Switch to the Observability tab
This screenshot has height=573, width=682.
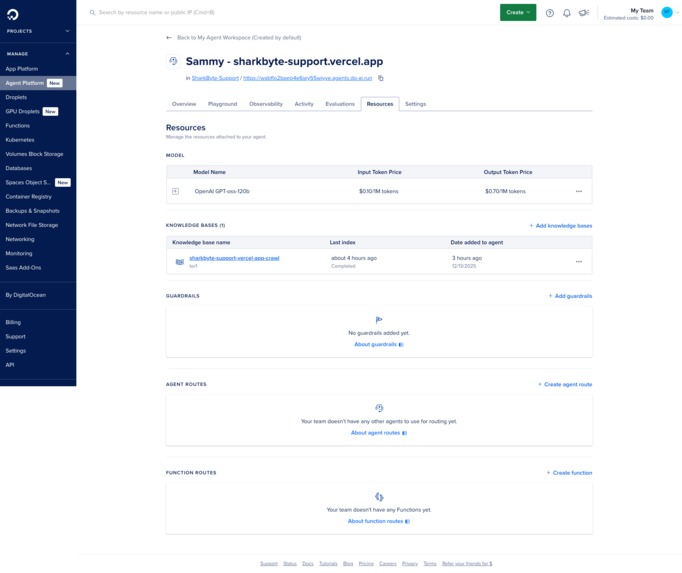tap(266, 104)
